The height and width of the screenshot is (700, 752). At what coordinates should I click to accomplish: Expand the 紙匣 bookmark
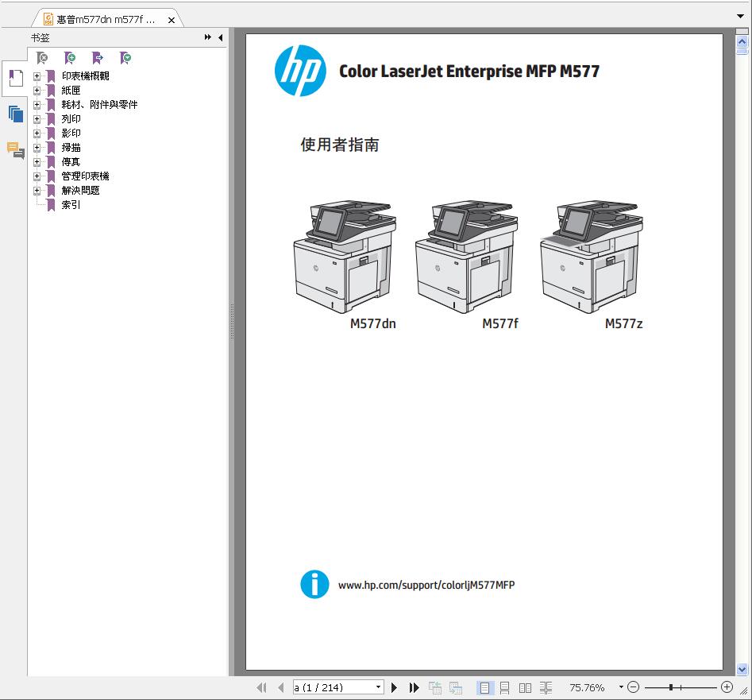(37, 91)
